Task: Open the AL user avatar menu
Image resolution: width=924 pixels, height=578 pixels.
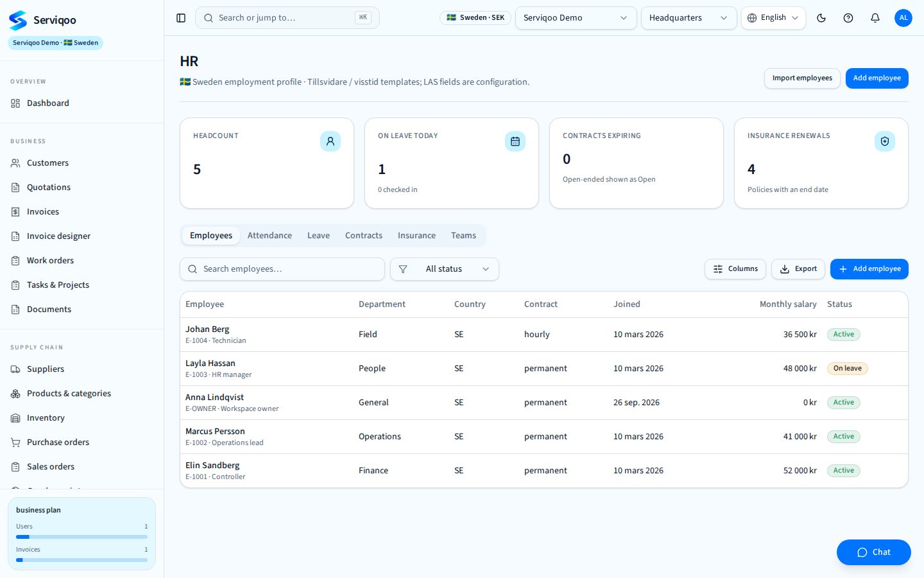Action: (903, 18)
